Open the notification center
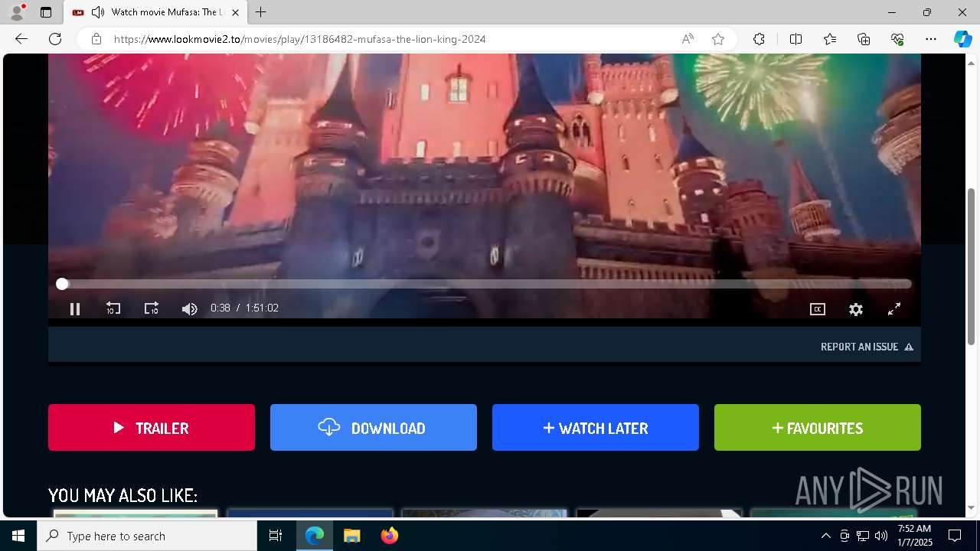 955,536
